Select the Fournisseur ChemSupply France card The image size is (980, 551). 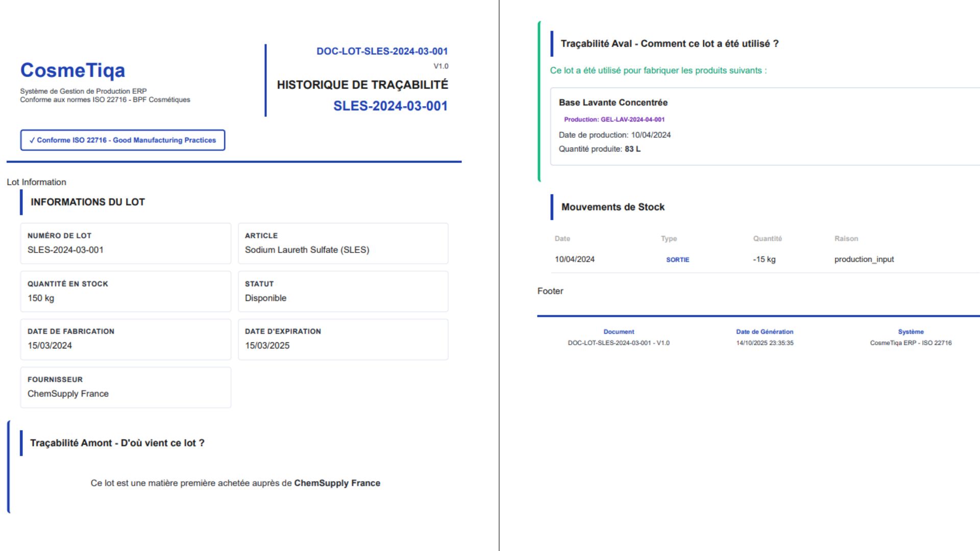click(126, 387)
